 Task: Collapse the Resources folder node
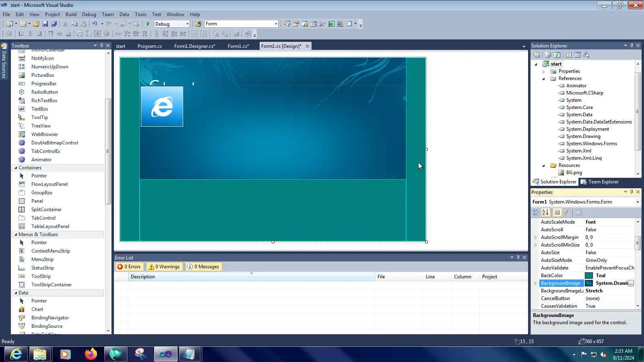(543, 166)
